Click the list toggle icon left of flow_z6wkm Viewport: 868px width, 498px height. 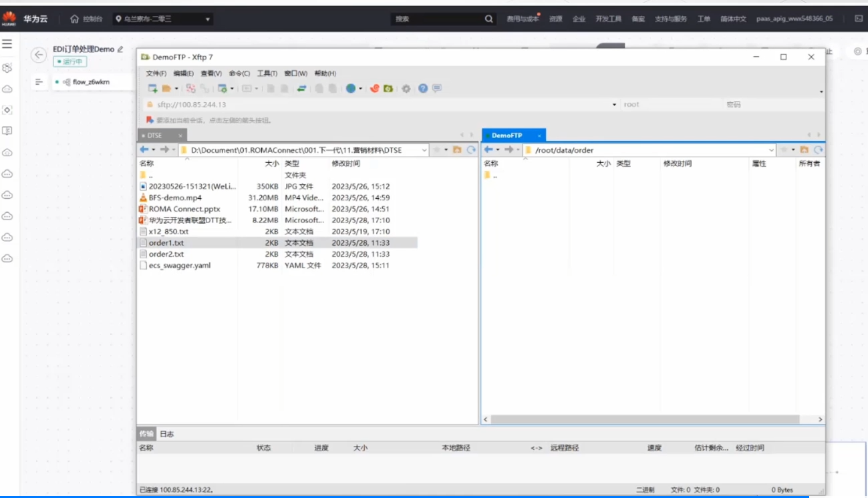click(x=39, y=82)
